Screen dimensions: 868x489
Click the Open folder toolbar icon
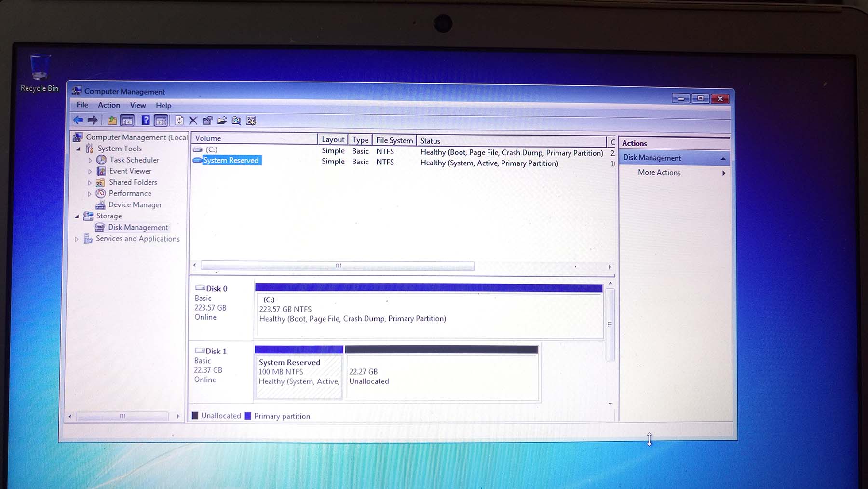222,121
